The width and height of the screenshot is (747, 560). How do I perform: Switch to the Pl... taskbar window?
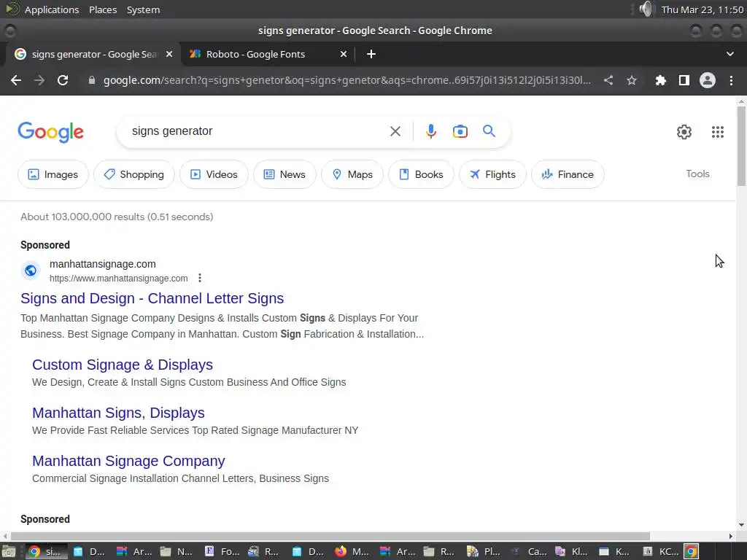pos(484,551)
